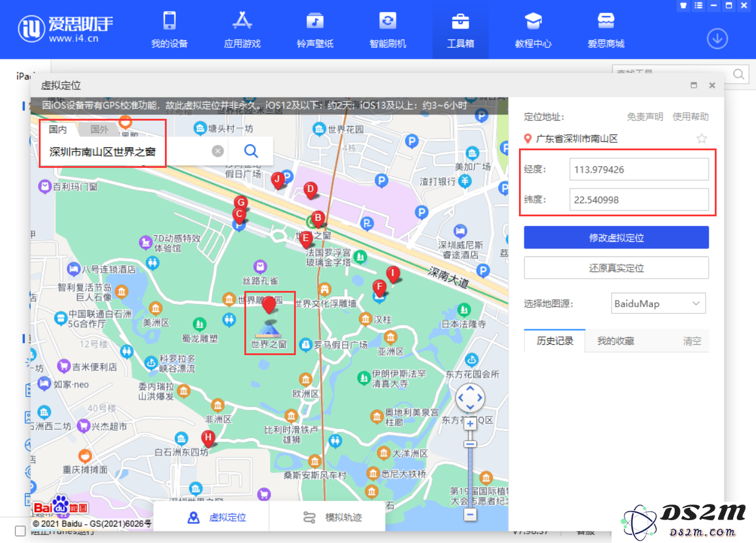Clear the location search text
This screenshot has width=756, height=543.
coord(218,152)
